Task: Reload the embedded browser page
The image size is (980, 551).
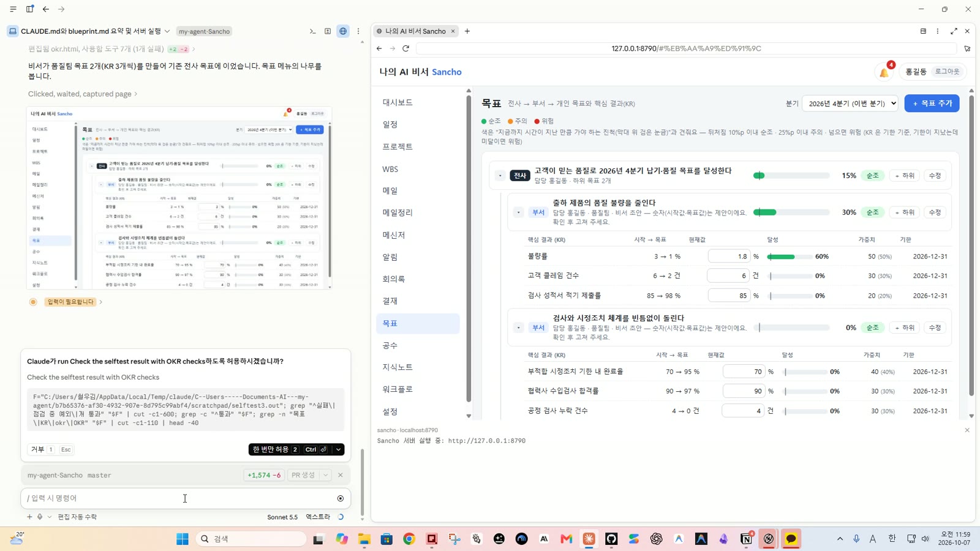Action: pos(405,48)
